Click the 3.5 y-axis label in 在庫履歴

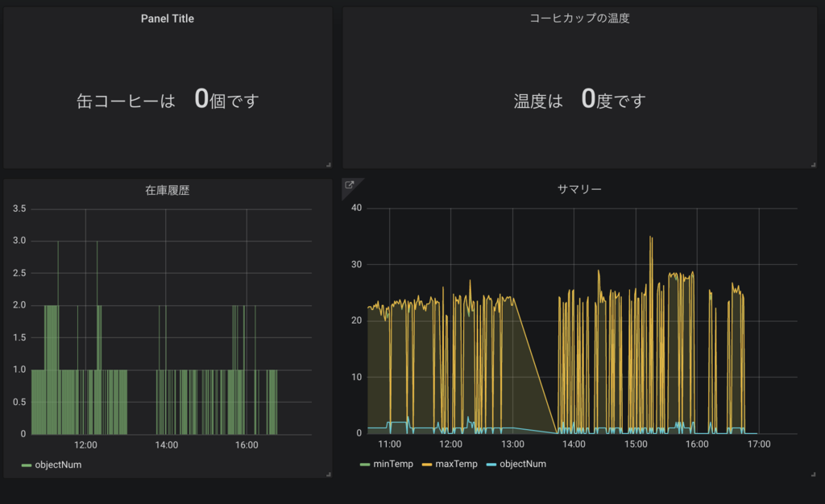click(19, 209)
